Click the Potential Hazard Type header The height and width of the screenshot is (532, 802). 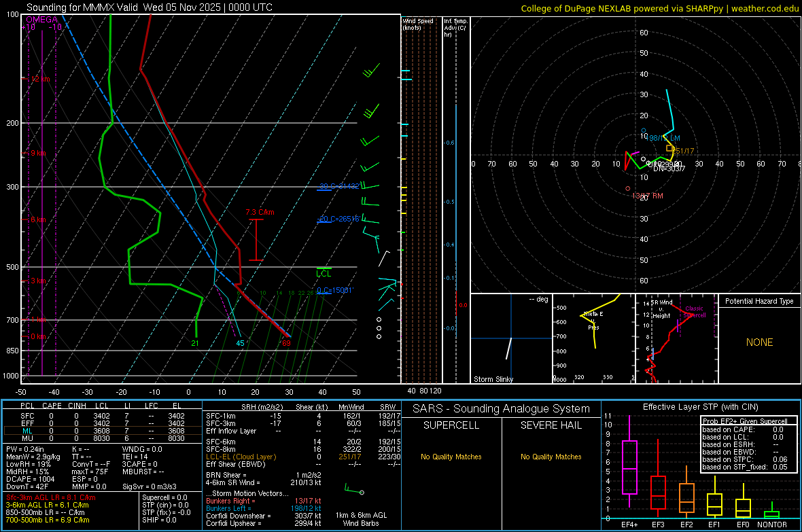tap(760, 301)
